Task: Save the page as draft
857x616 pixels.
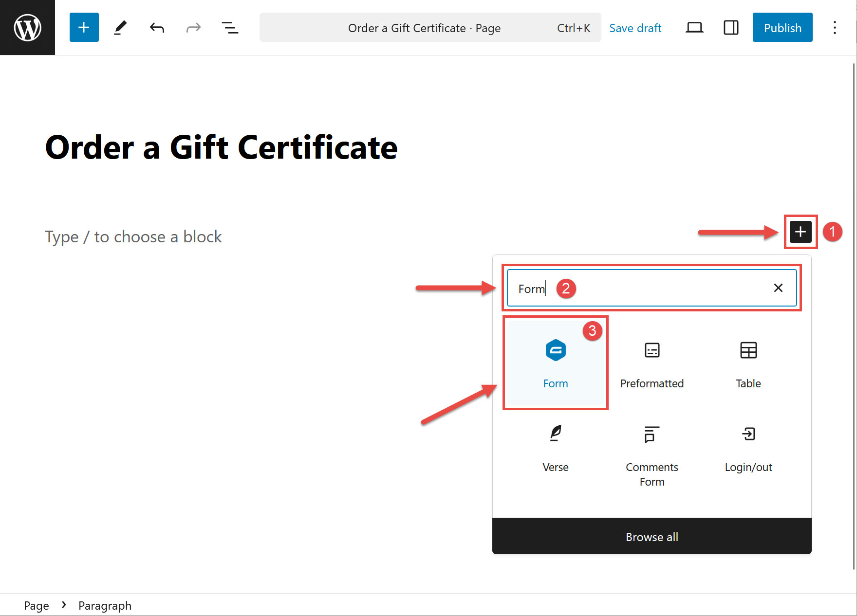Action: (x=635, y=28)
